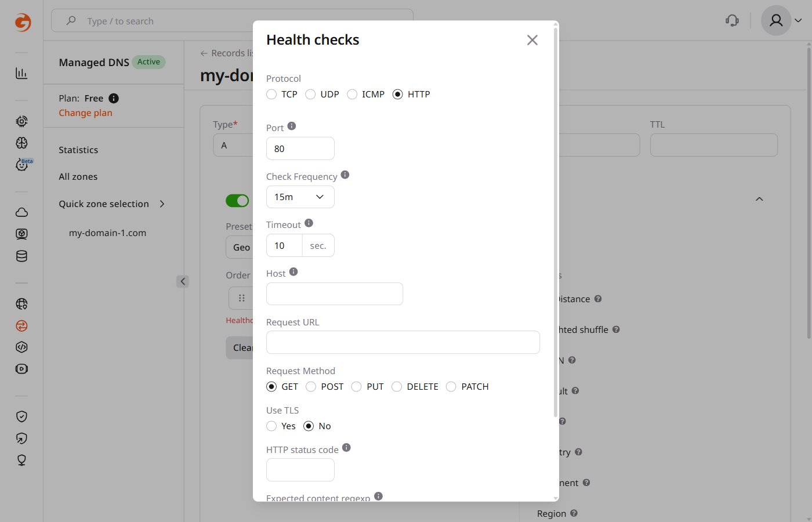Open the statistics chart sidebar icon
The width and height of the screenshot is (812, 522).
click(x=21, y=73)
